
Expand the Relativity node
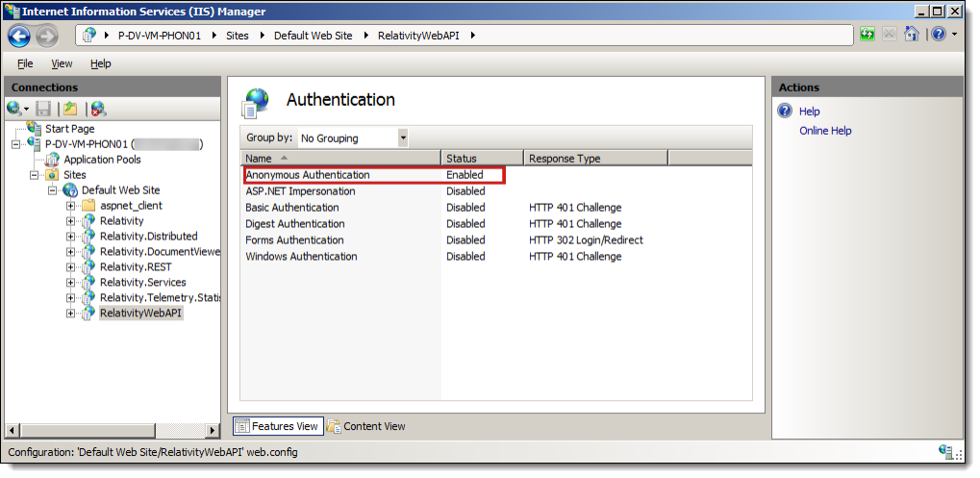(x=70, y=220)
